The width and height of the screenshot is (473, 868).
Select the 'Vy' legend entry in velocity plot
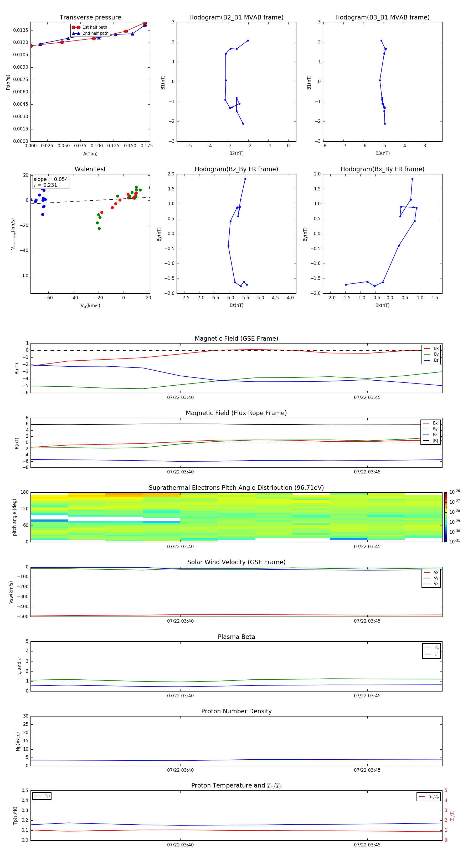click(x=431, y=578)
